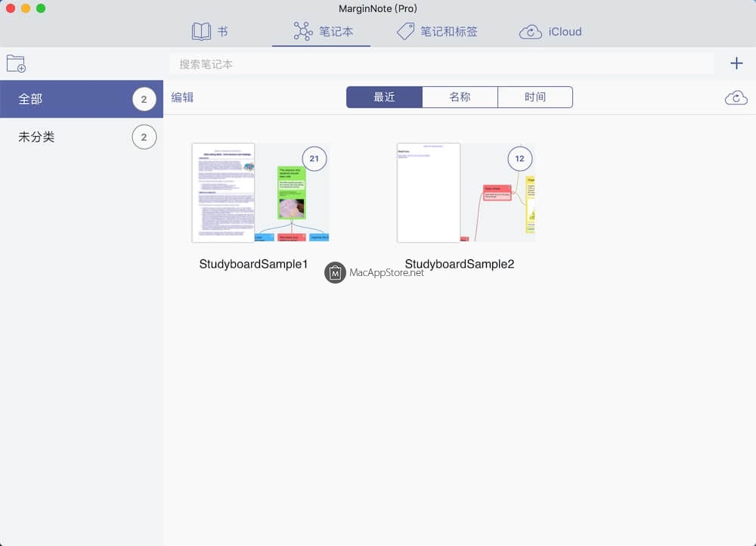Sort notebooks by 最近 (recent)

click(x=384, y=98)
